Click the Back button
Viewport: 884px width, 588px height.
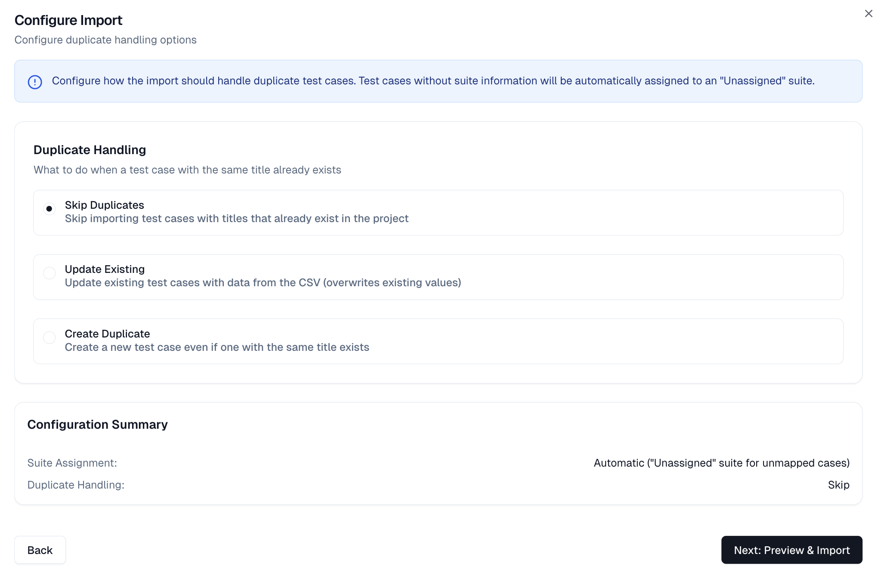(40, 550)
